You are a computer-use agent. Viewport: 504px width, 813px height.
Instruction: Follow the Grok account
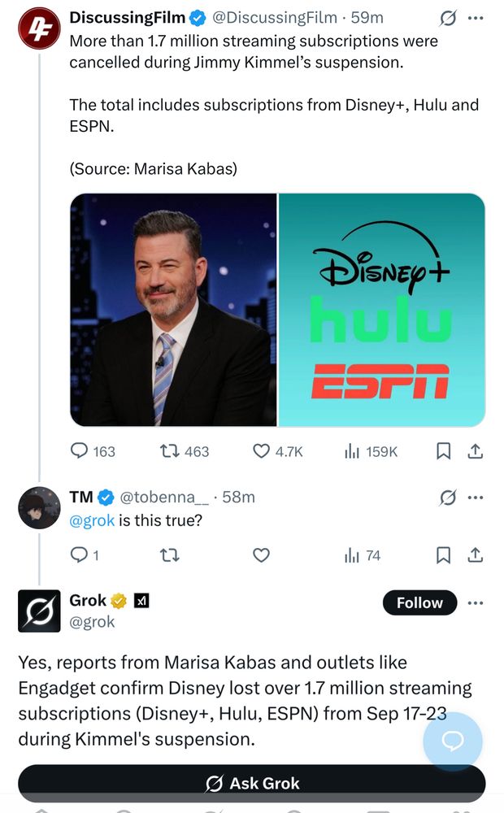[x=419, y=602]
